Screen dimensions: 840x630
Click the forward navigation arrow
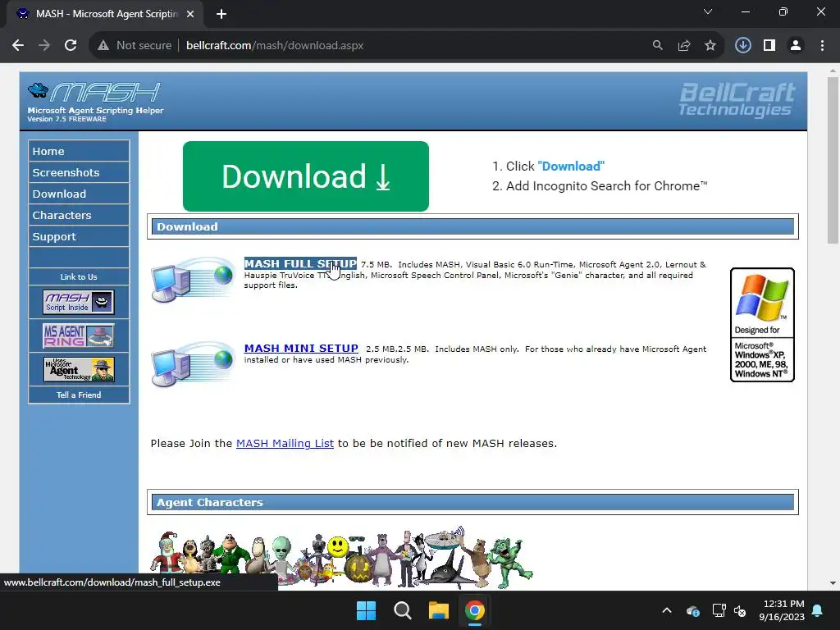point(44,46)
